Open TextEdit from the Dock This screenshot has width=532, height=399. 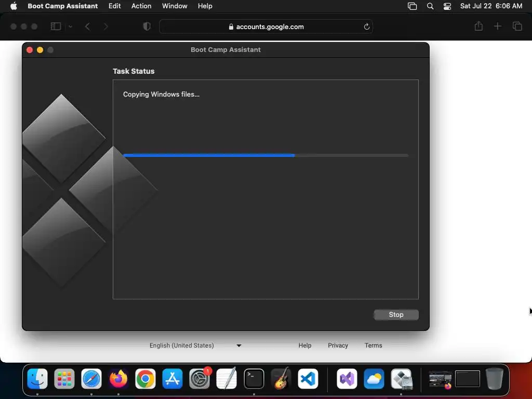pos(227,379)
